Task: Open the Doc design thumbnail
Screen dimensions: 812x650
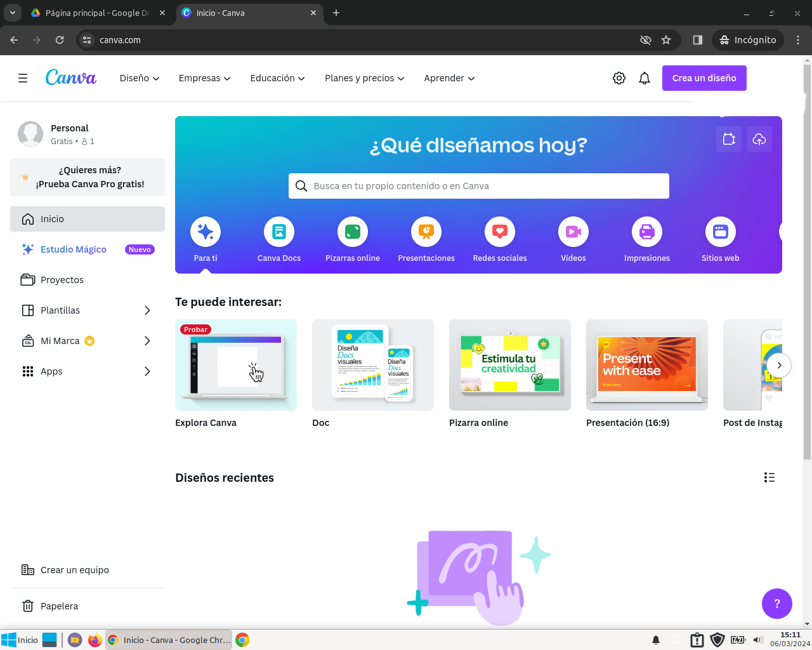Action: pyautogui.click(x=373, y=365)
